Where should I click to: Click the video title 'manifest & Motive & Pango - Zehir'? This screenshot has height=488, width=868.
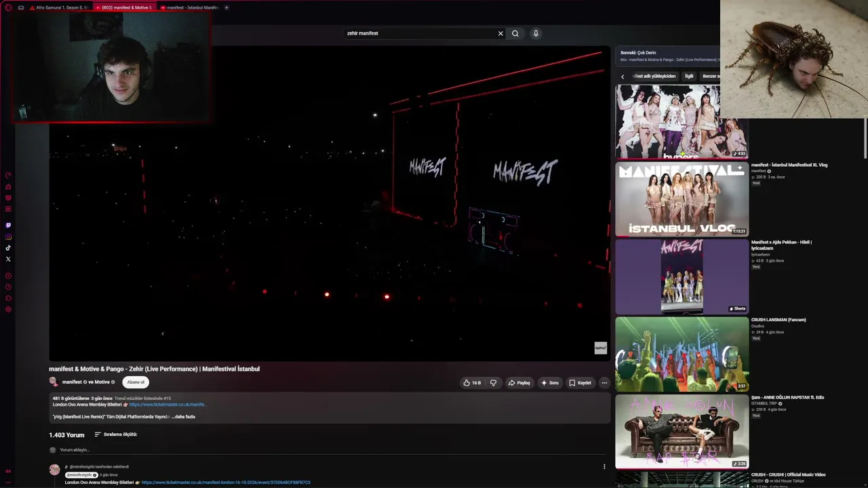(154, 369)
